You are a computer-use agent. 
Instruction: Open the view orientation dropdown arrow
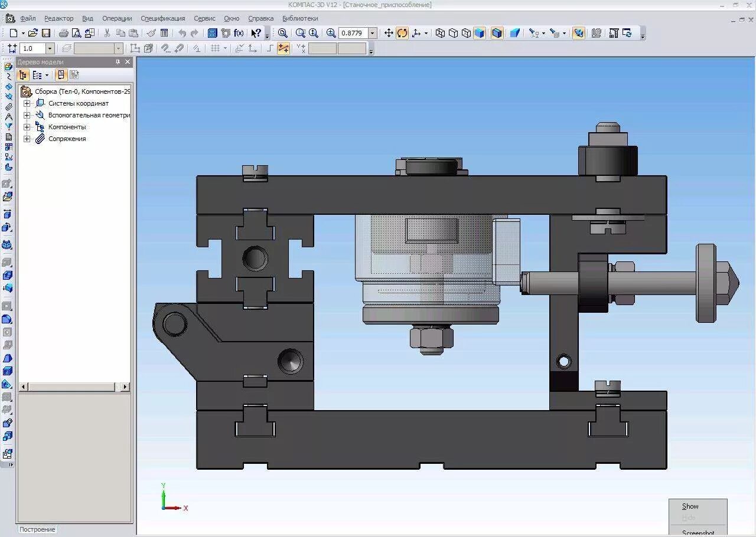[x=426, y=33]
